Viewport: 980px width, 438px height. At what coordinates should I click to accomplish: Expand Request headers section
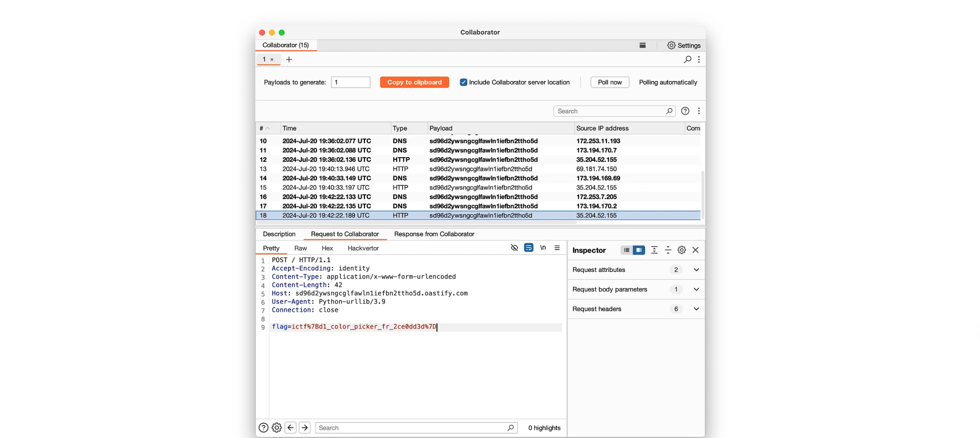(696, 309)
